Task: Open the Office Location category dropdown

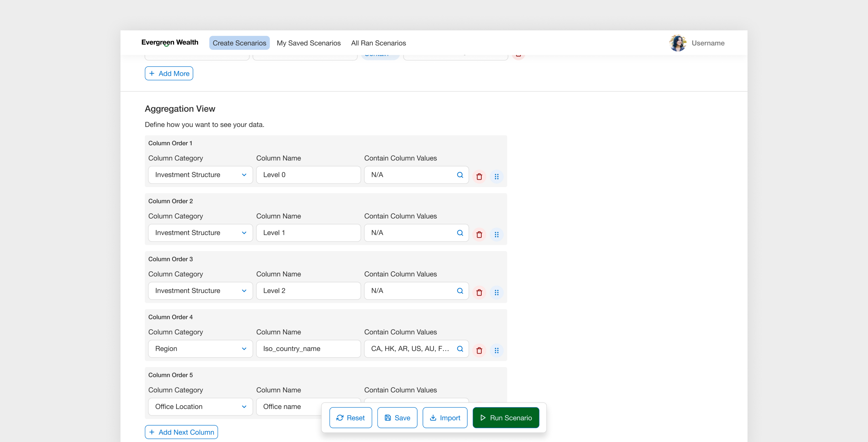Action: coord(200,407)
